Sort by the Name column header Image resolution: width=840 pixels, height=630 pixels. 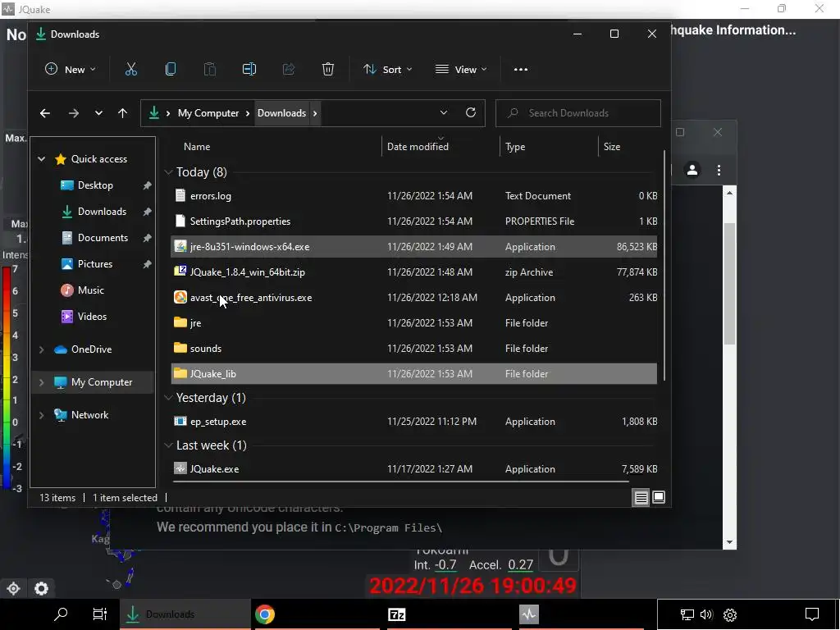pos(197,146)
